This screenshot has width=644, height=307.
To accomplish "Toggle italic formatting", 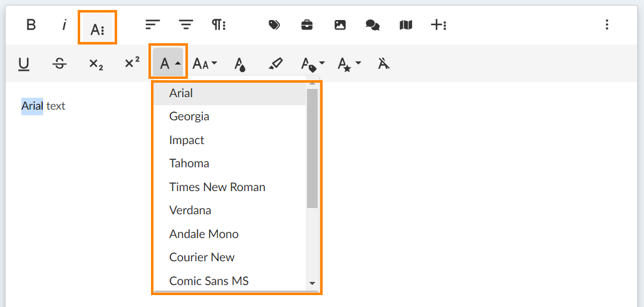I will point(64,25).
